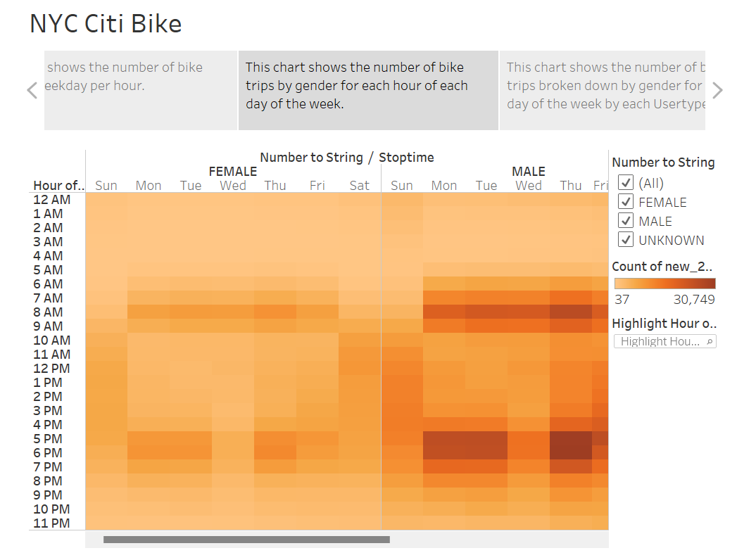
Task: Click the Number to String legend title
Action: pyautogui.click(x=664, y=162)
